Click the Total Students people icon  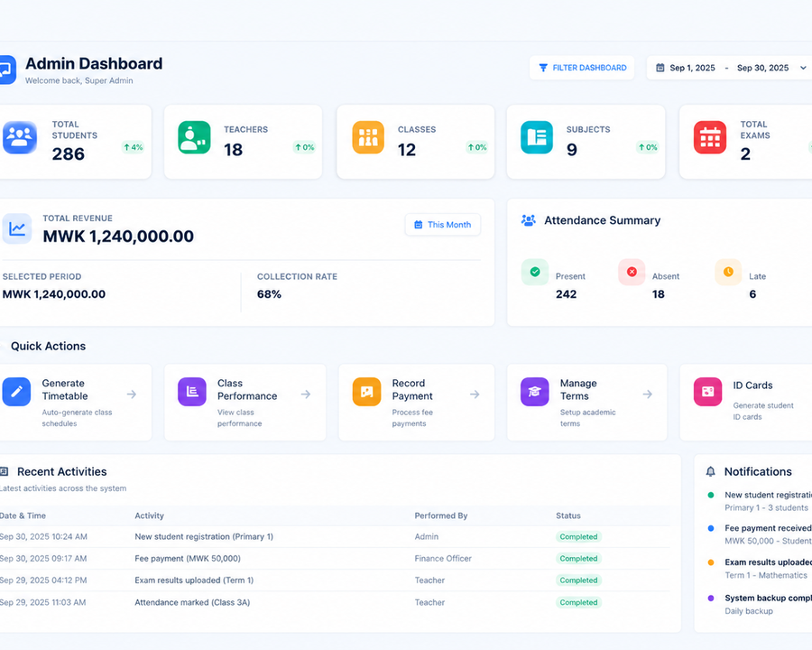(x=20, y=137)
